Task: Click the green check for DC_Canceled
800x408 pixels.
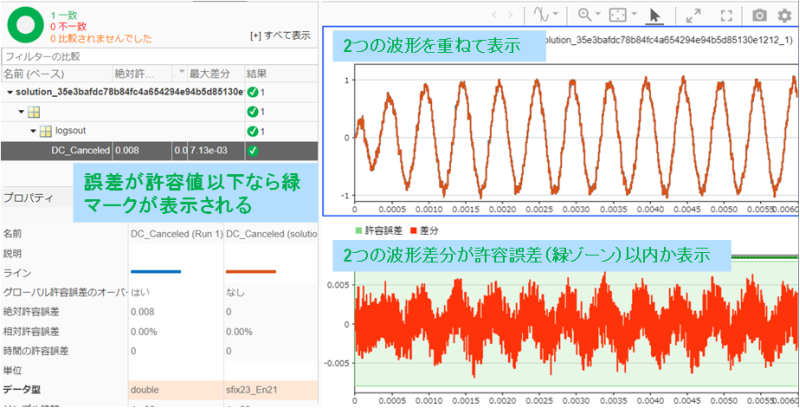Action: [253, 150]
